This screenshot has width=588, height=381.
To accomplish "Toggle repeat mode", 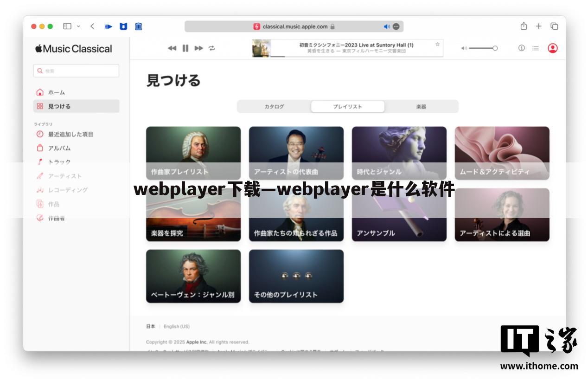I will (212, 48).
